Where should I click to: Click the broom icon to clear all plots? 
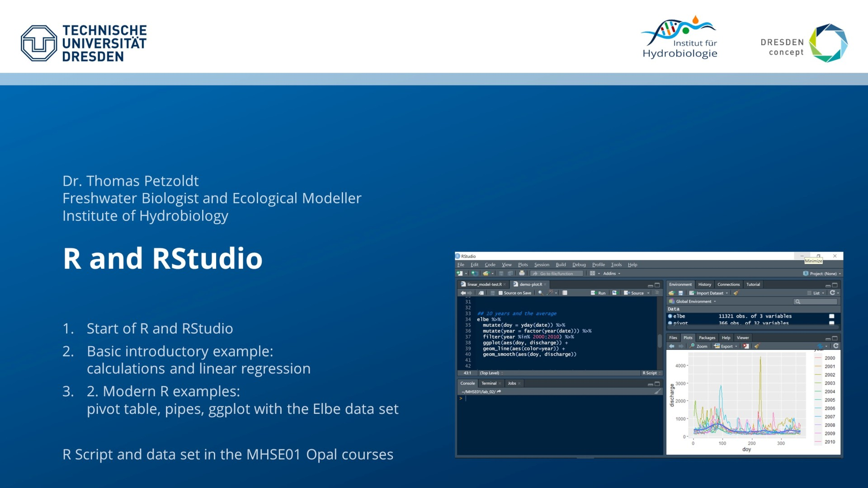pos(757,346)
